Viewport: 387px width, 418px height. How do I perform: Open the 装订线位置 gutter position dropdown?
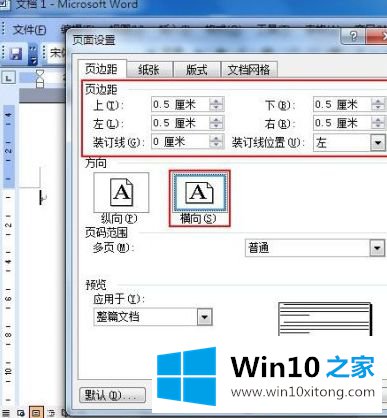pos(378,143)
